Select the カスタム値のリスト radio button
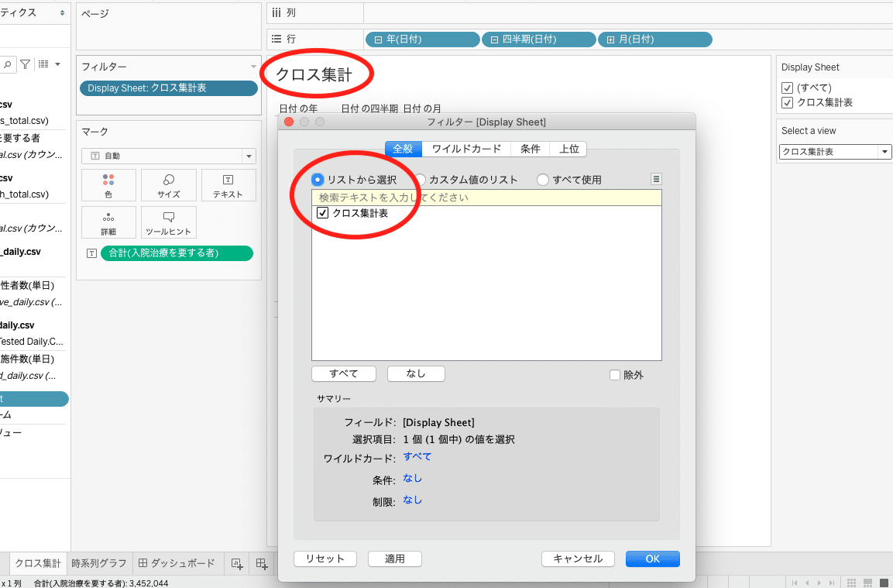 coord(422,179)
